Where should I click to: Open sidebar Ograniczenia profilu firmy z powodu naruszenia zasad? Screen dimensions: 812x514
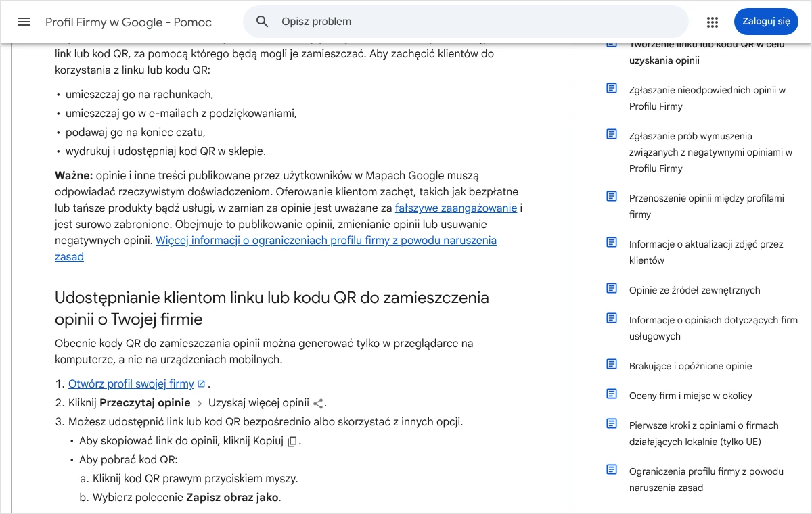pos(706,480)
